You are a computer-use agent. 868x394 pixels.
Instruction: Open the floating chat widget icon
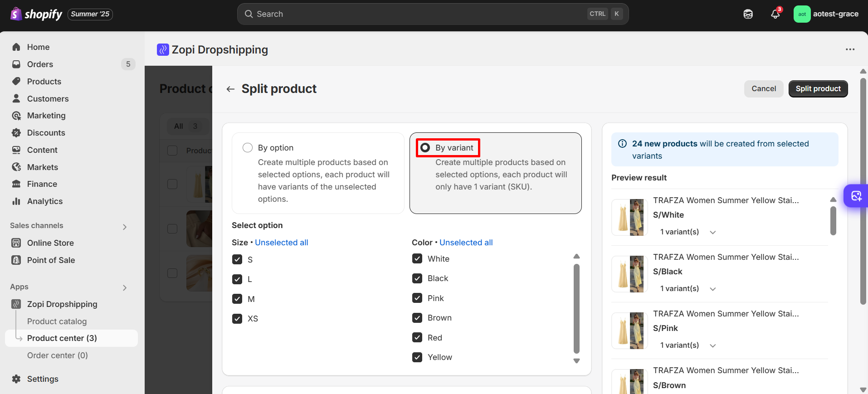(x=856, y=196)
